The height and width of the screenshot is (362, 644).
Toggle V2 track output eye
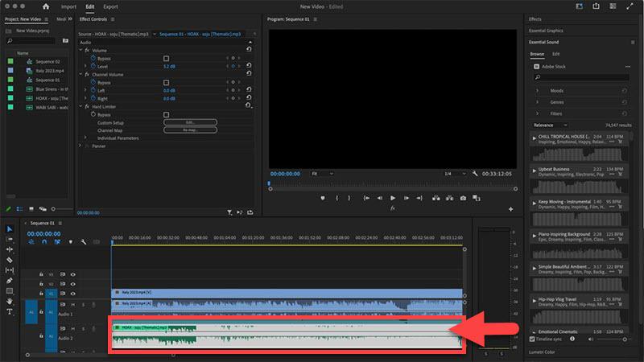(72, 284)
